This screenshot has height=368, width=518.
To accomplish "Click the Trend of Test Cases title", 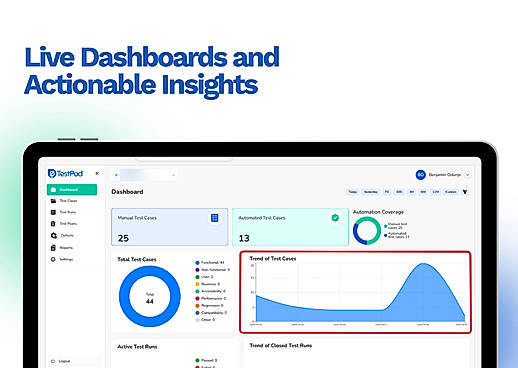I will click(x=273, y=258).
